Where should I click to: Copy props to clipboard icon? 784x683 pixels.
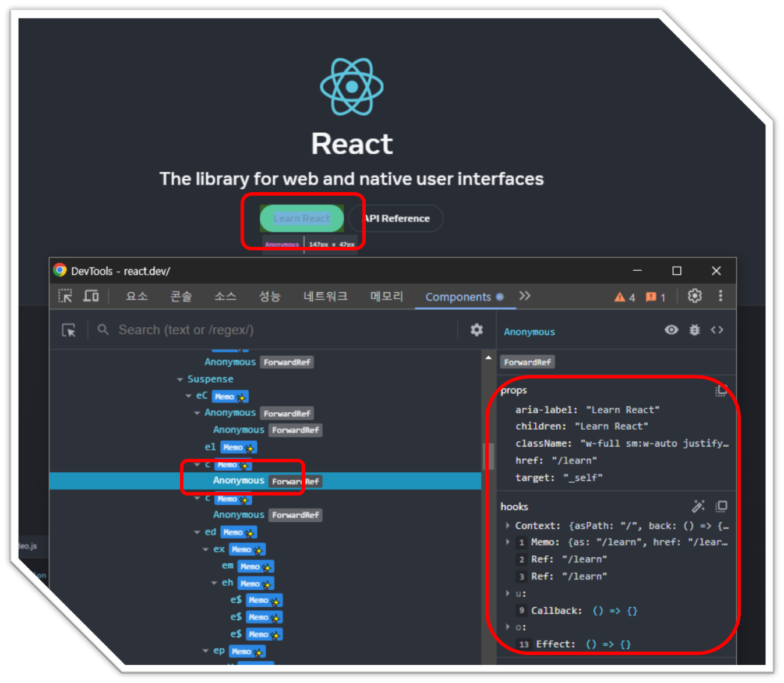click(721, 390)
